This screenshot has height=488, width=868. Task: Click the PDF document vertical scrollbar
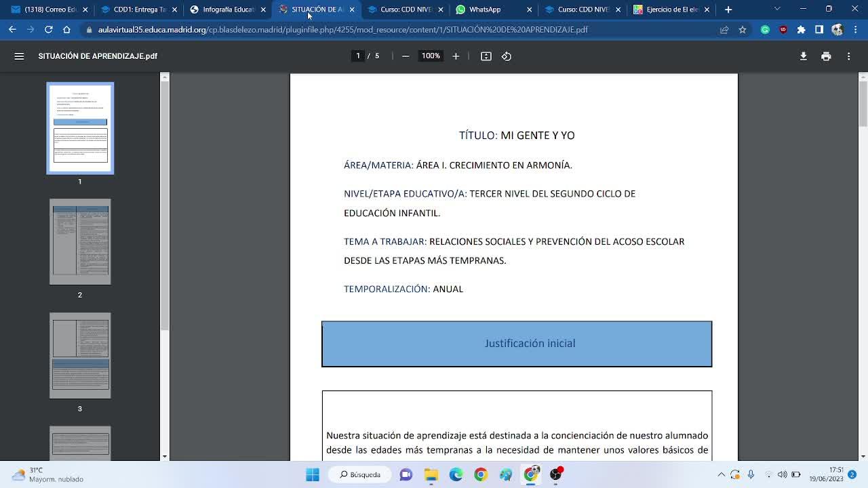[x=863, y=103]
